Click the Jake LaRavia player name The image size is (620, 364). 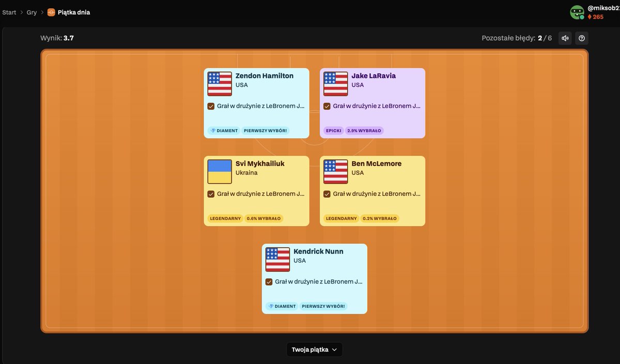point(374,76)
